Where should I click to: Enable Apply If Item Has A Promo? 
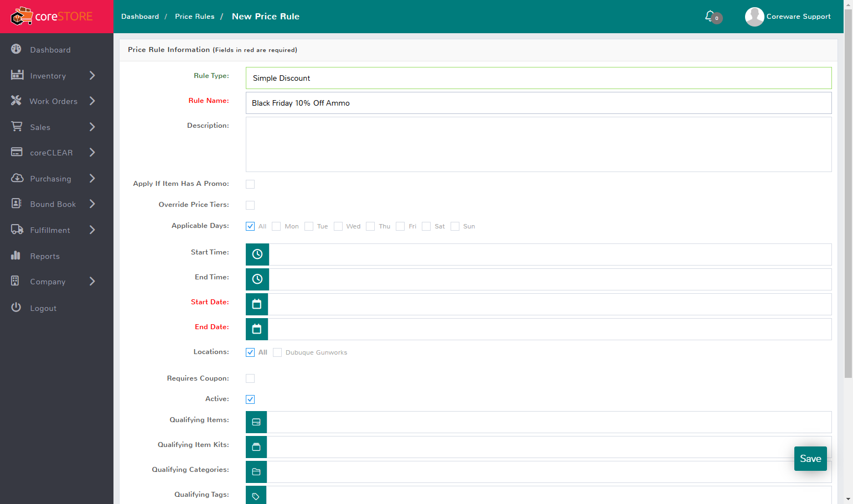coord(250,184)
